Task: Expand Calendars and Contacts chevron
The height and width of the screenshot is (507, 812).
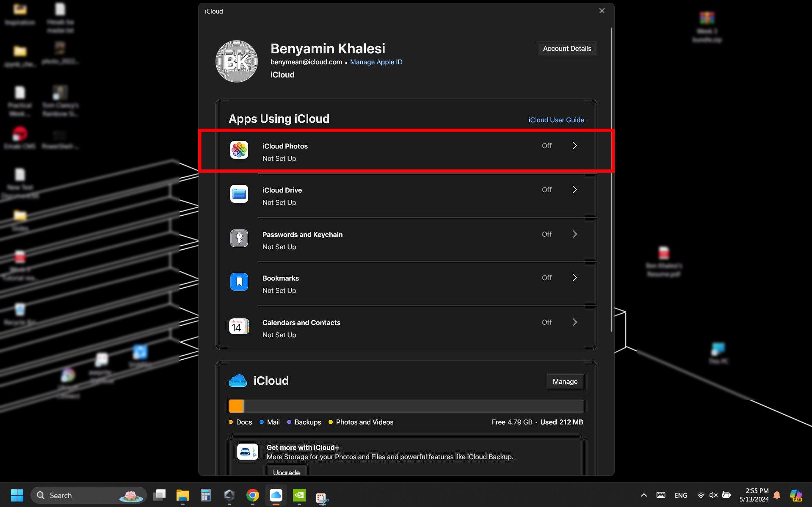Action: 574,322
